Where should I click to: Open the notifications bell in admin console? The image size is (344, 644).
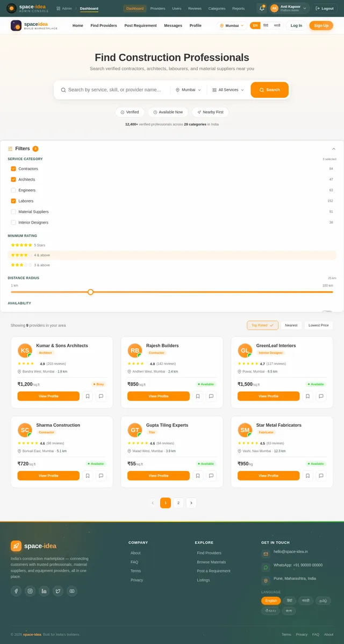(x=262, y=8)
